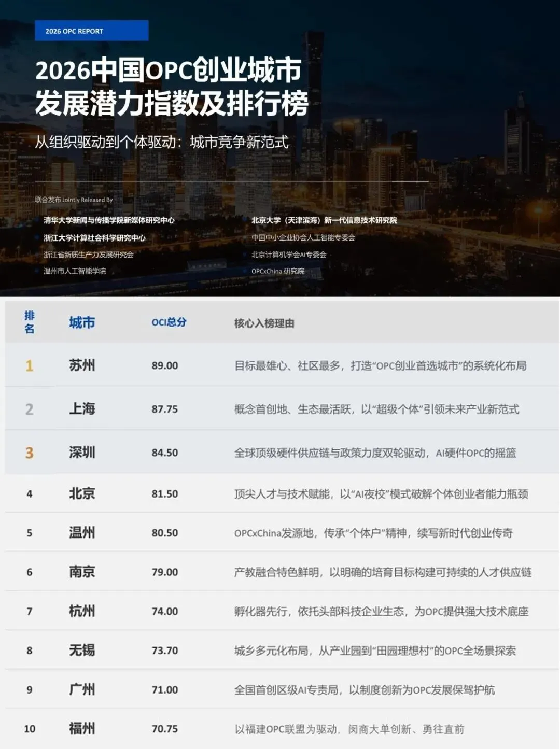Click '浙江省新质生产力发展研究会'
Image resolution: width=560 pixels, height=749 pixels.
click(89, 255)
